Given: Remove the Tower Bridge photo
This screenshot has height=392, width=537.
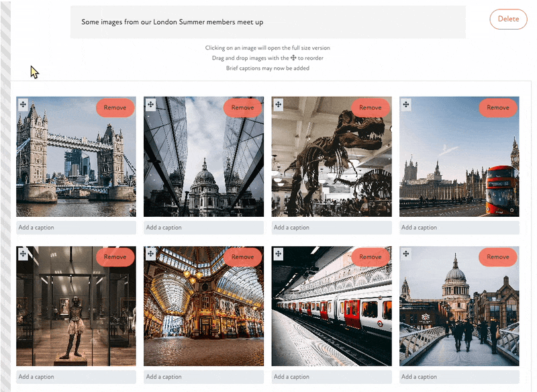Looking at the screenshot, I should click(115, 107).
